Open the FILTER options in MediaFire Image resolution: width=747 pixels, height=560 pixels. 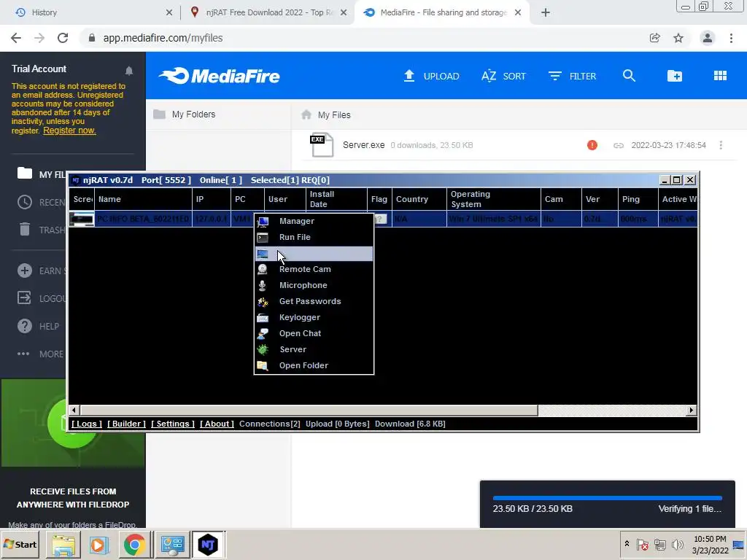pos(572,76)
